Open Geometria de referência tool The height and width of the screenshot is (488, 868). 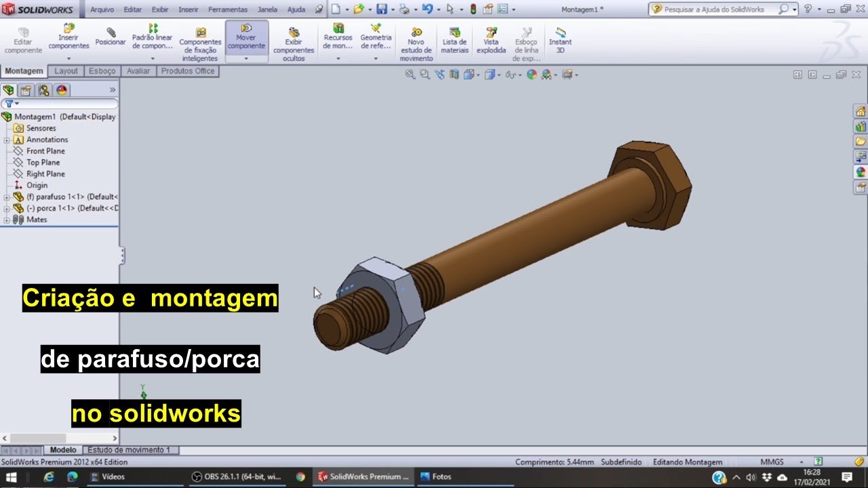[x=376, y=37]
